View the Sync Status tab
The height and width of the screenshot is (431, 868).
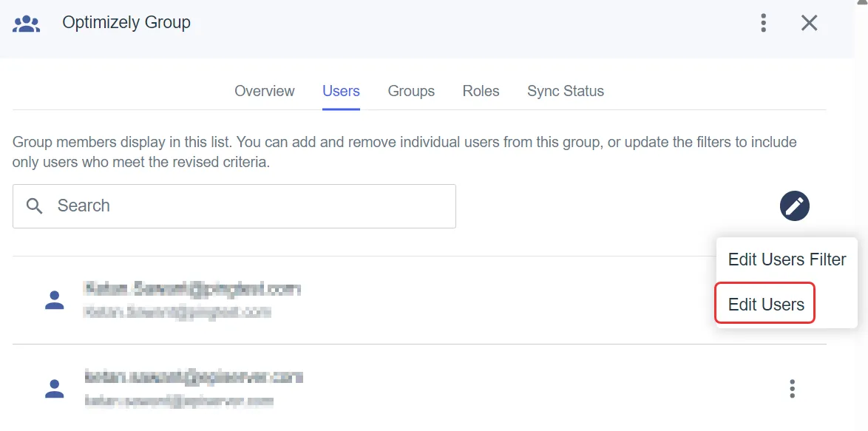[565, 91]
